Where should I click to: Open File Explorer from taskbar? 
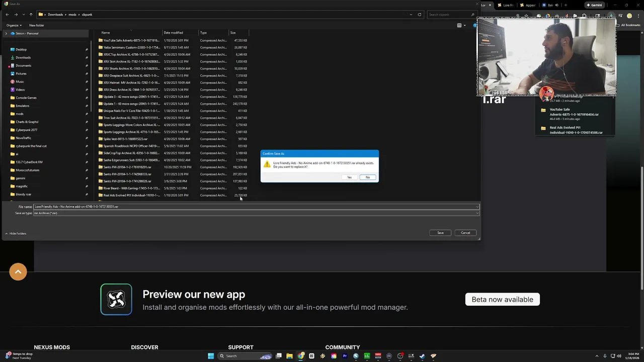click(x=289, y=356)
